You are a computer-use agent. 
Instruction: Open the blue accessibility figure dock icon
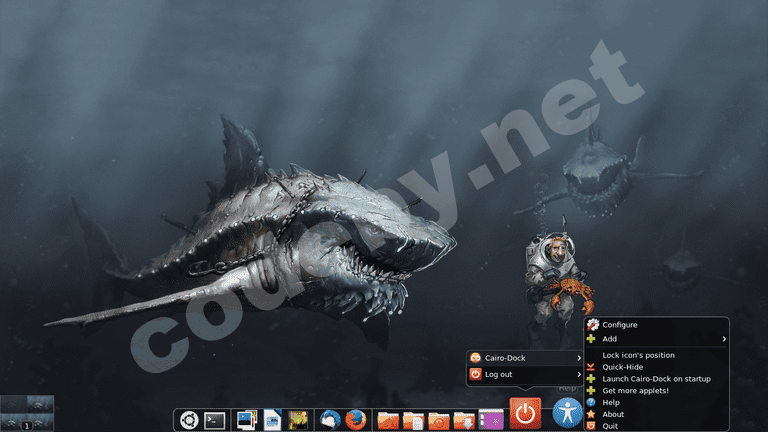[568, 413]
